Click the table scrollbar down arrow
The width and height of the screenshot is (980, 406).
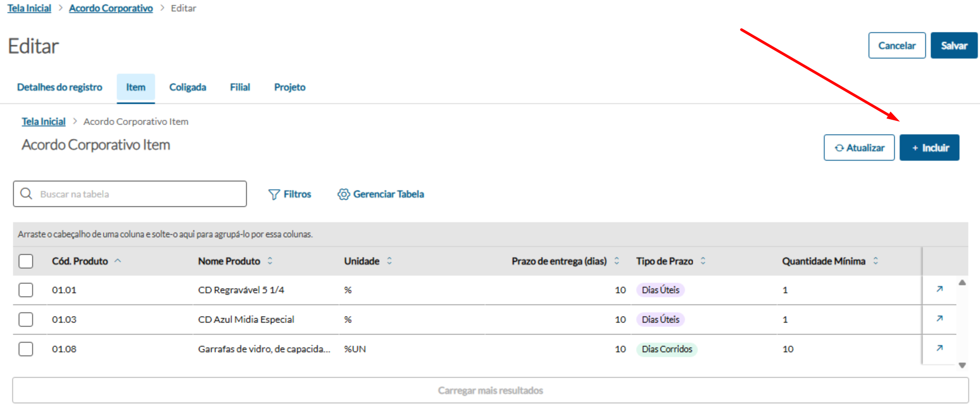(962, 366)
